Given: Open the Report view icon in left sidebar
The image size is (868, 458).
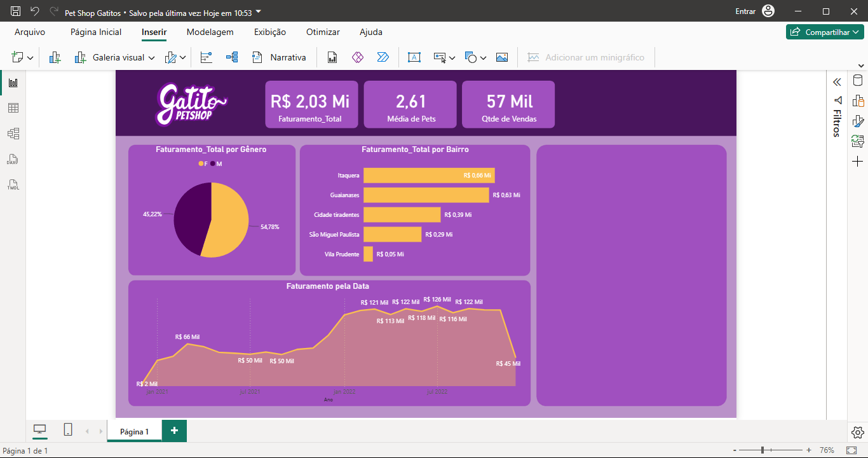Looking at the screenshot, I should click(x=13, y=83).
